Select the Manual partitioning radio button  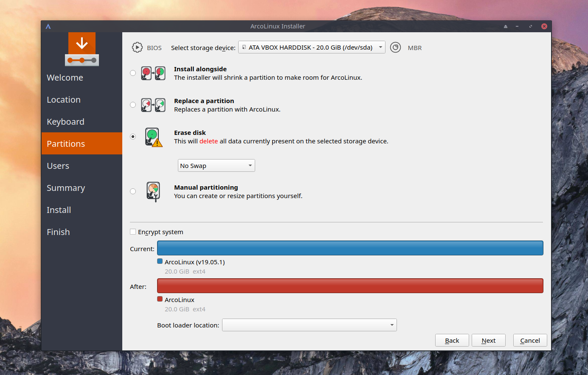click(x=133, y=191)
